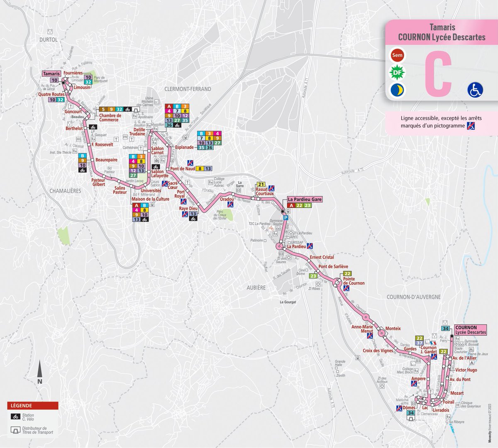Viewport: 498px width, 448px height.
Task: Click the blue P park-and-ride icon below La Pardieu Gare
Action: [286, 217]
